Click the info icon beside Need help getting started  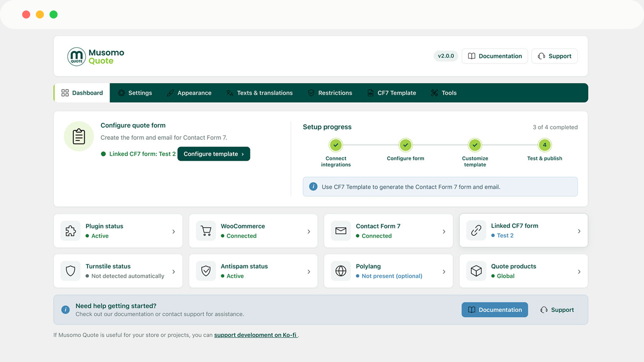(65, 310)
